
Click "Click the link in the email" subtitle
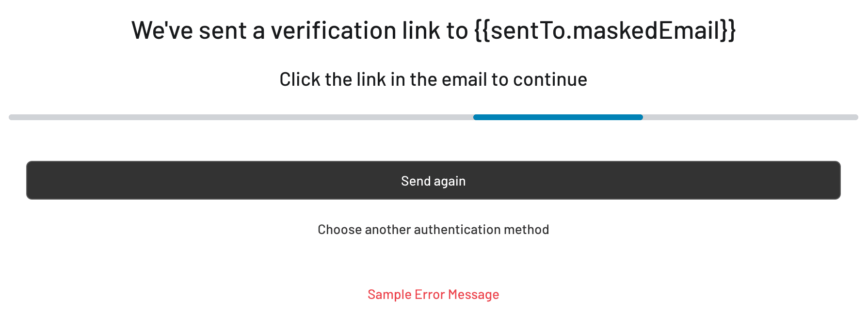tap(433, 79)
